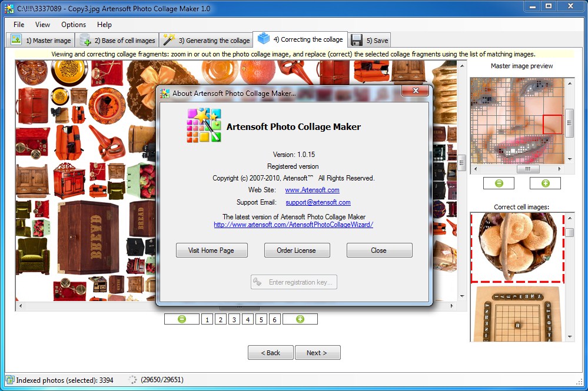Click the Visit Home Page button
This screenshot has width=588, height=391.
point(211,250)
